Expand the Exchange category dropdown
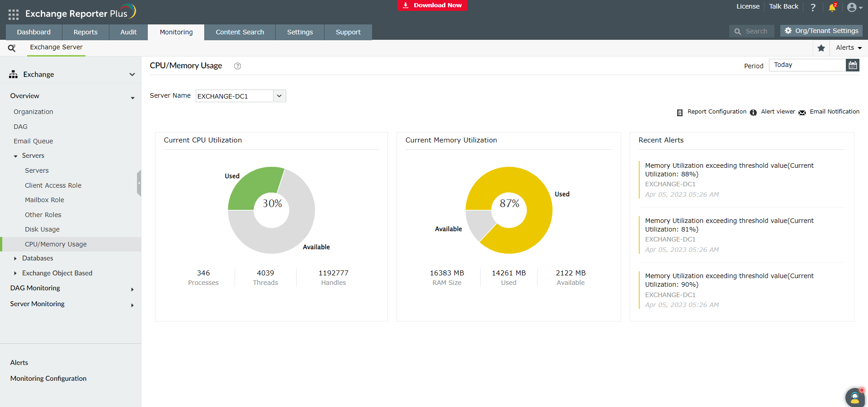 tap(132, 75)
